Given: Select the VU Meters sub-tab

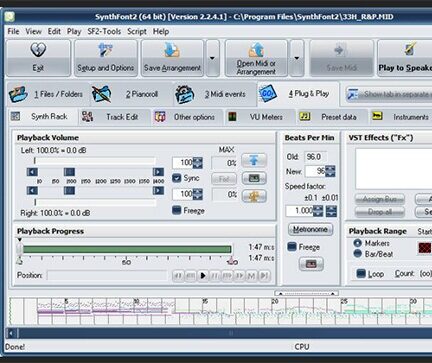Looking at the screenshot, I should click(259, 117).
